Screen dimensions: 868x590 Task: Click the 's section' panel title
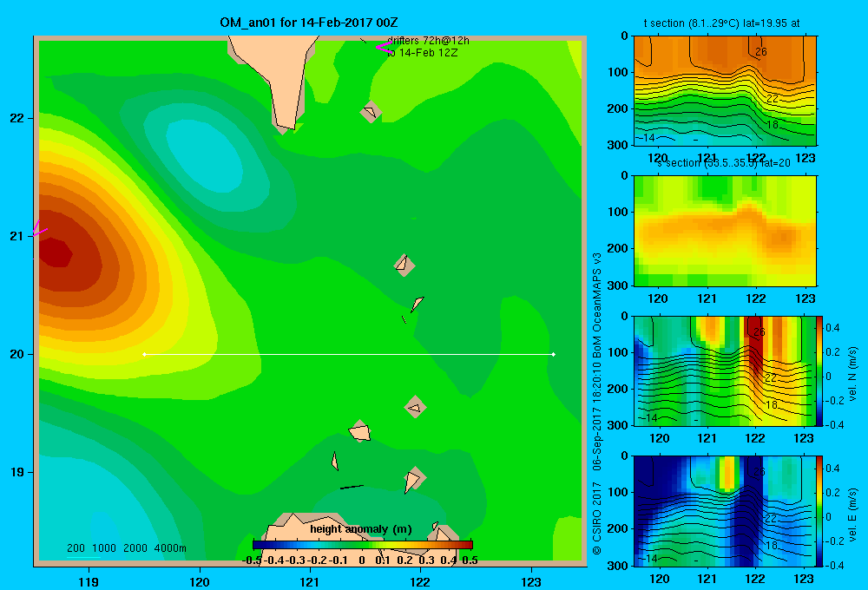click(x=724, y=163)
